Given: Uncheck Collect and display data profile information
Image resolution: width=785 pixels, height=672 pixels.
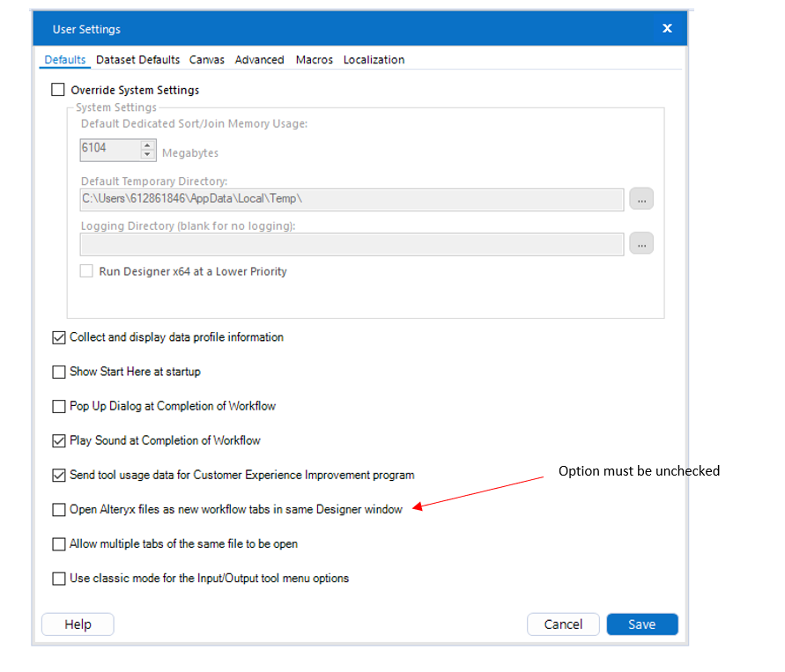Looking at the screenshot, I should coord(59,337).
